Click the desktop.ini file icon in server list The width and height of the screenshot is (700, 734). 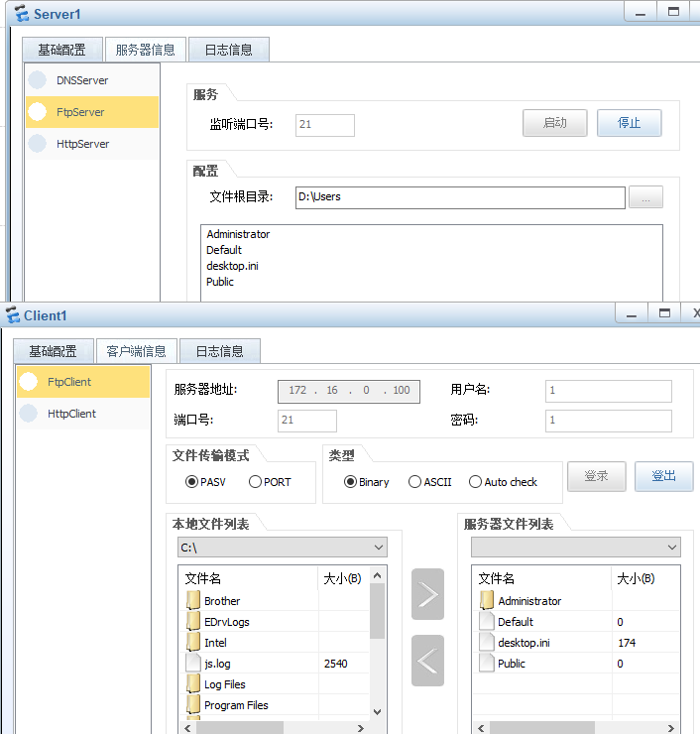point(487,643)
